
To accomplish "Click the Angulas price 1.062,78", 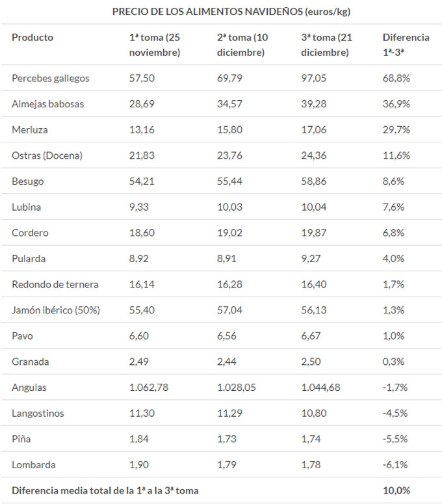I will pyautogui.click(x=149, y=388).
